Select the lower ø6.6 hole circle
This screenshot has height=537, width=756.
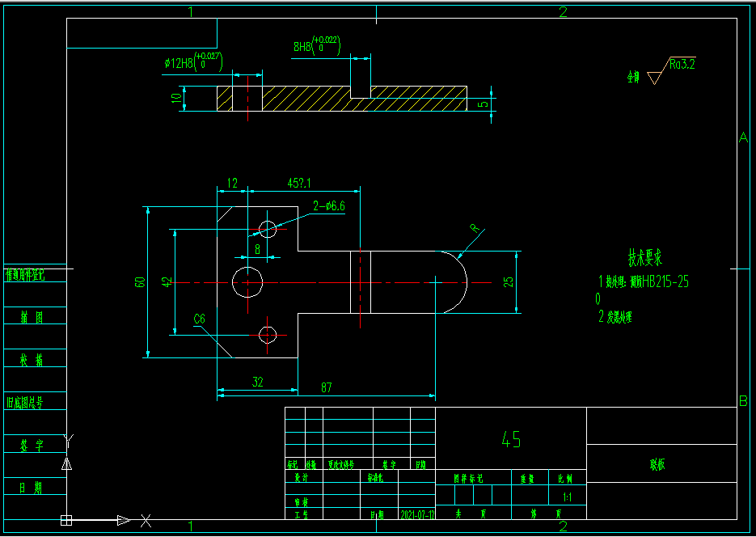268,335
